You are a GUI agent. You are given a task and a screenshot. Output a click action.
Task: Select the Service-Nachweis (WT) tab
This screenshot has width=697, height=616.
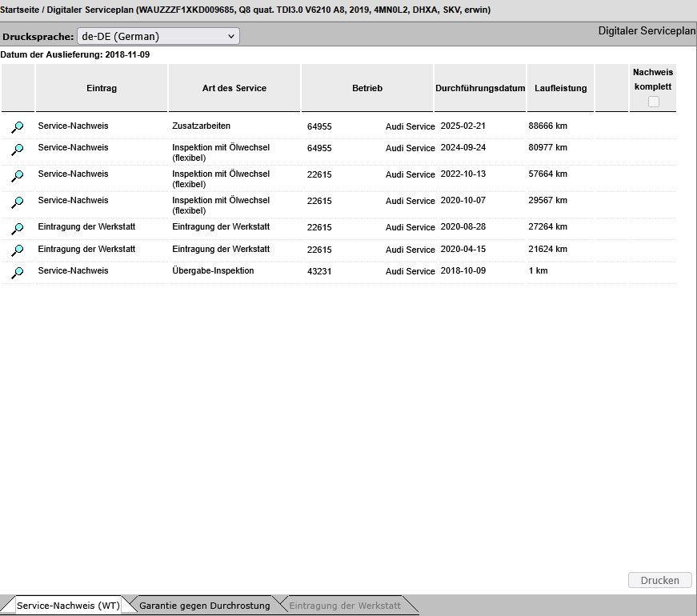(x=68, y=606)
